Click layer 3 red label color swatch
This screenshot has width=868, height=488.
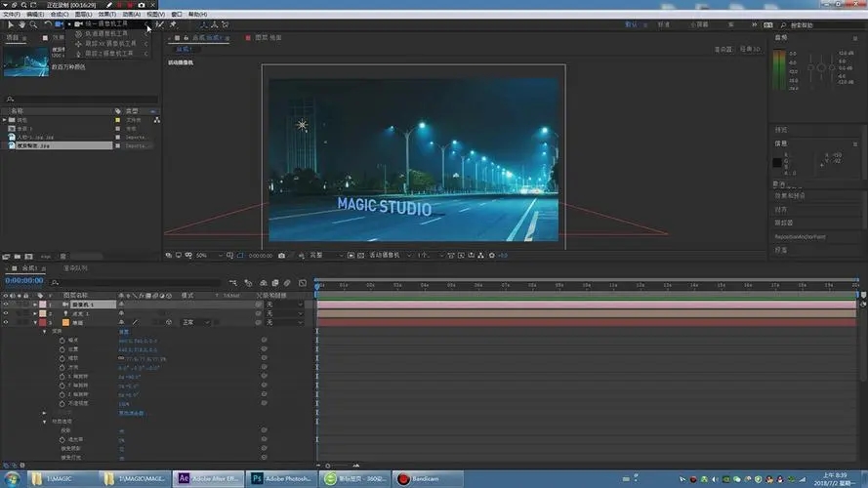43,322
